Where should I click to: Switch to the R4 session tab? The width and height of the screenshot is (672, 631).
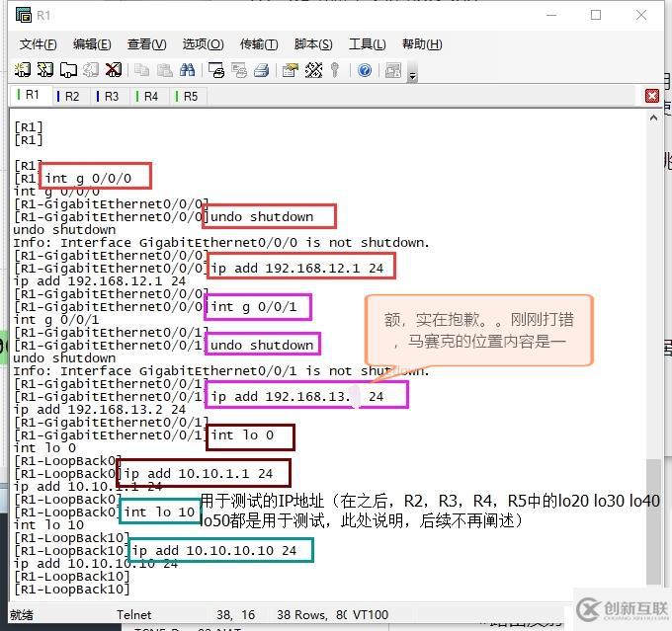[x=149, y=97]
